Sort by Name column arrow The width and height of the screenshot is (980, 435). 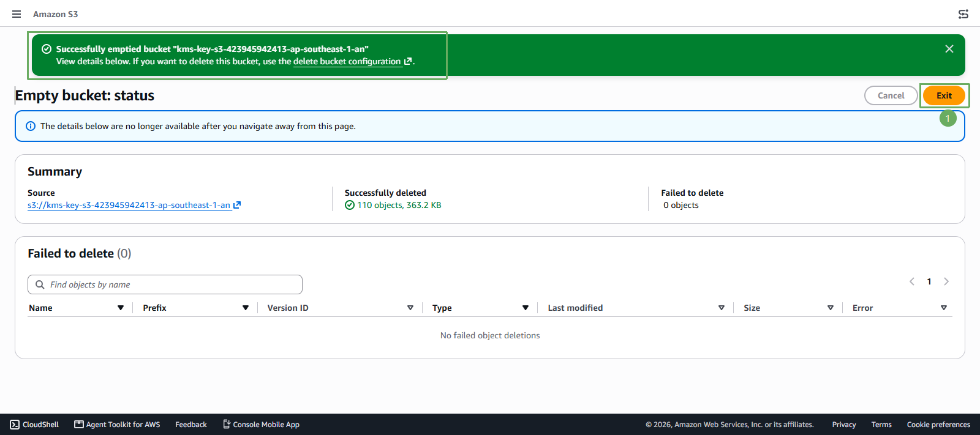coord(121,308)
